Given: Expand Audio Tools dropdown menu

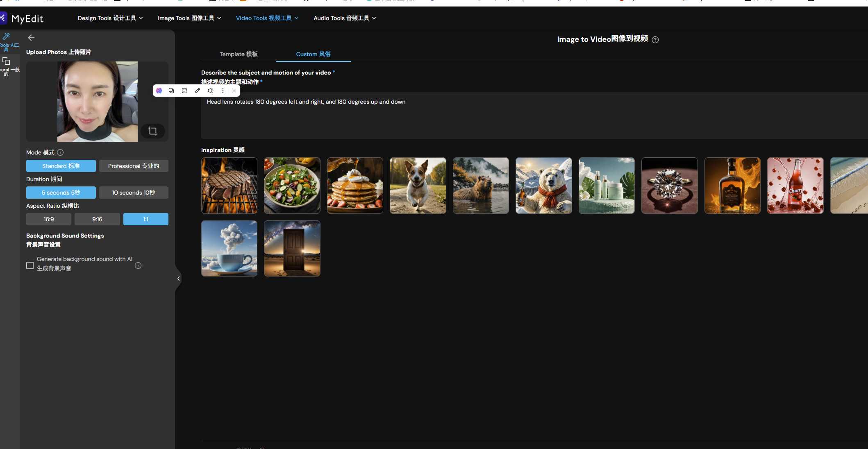Looking at the screenshot, I should [x=345, y=18].
